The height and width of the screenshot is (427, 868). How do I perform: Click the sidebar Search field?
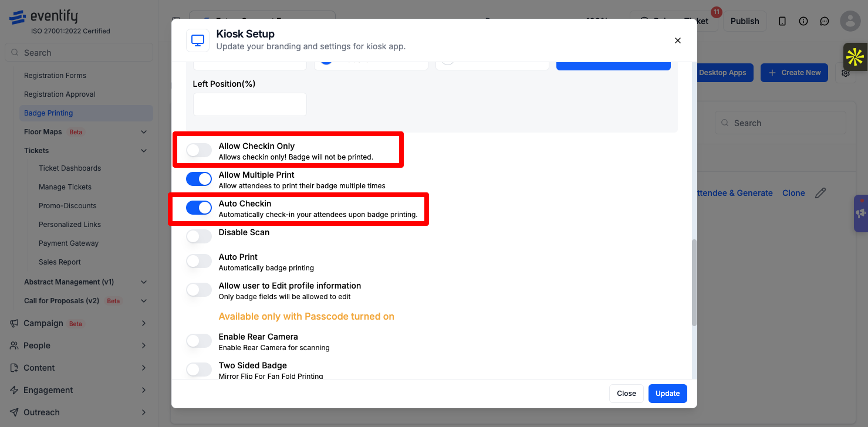[79, 52]
